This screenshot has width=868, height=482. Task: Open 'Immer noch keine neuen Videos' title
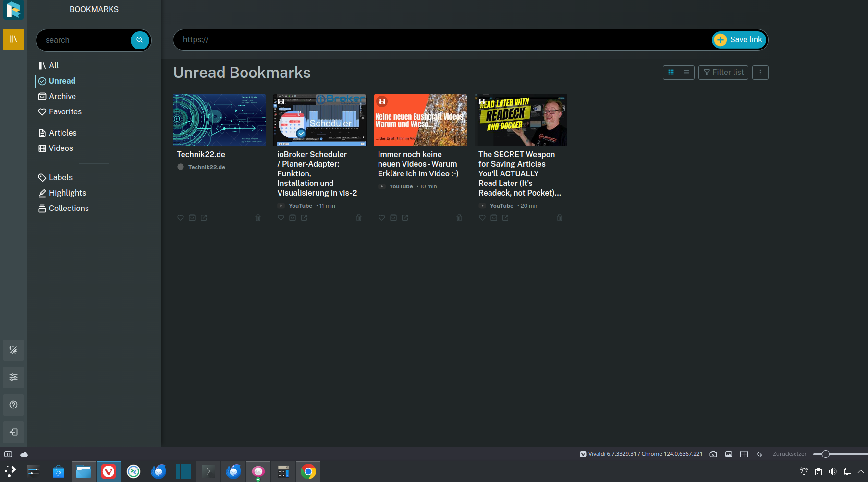[x=418, y=164]
